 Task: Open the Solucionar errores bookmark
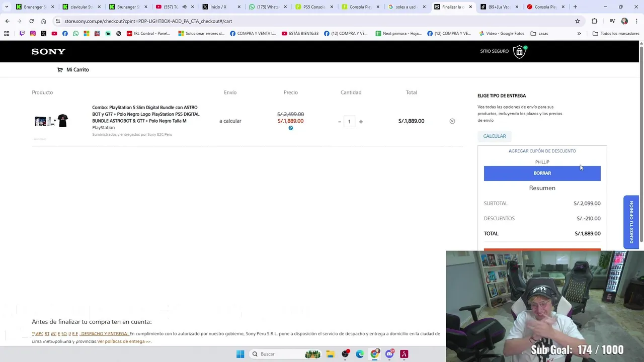(x=201, y=34)
